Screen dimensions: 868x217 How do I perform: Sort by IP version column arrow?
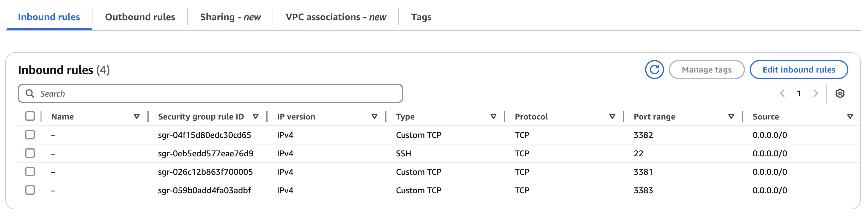[x=374, y=117]
